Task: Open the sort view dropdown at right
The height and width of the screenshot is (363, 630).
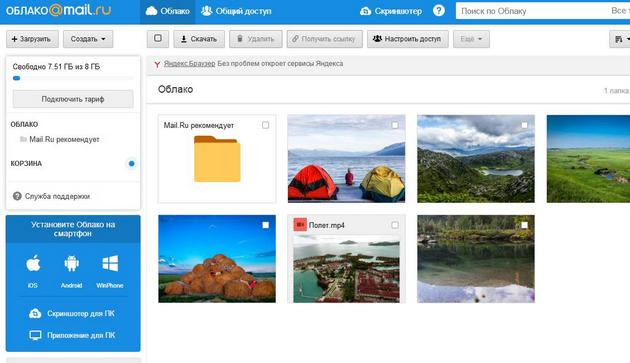Action: pos(620,39)
